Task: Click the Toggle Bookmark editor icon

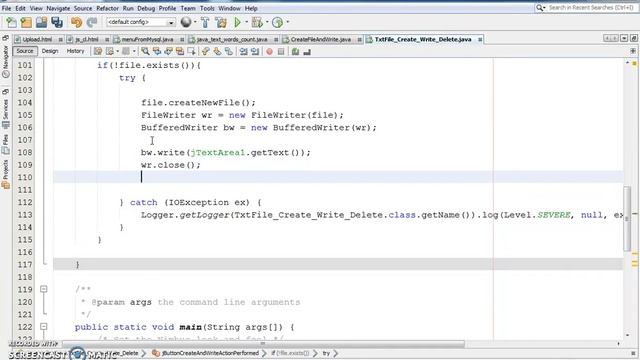Action: click(229, 51)
